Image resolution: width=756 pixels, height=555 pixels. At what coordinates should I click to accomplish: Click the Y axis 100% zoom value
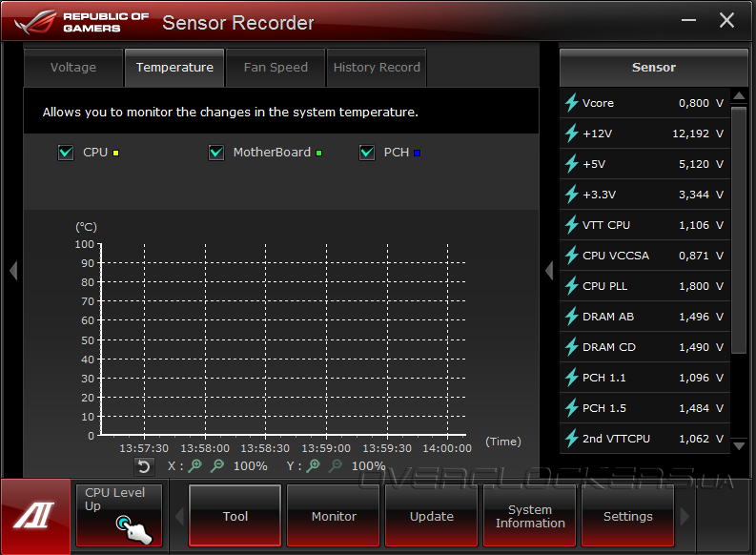click(368, 466)
